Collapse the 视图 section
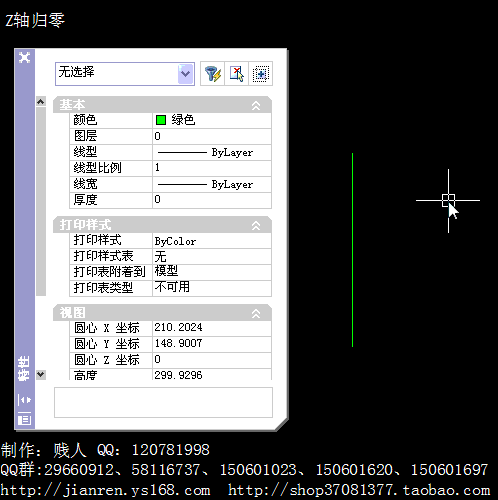 (256, 313)
